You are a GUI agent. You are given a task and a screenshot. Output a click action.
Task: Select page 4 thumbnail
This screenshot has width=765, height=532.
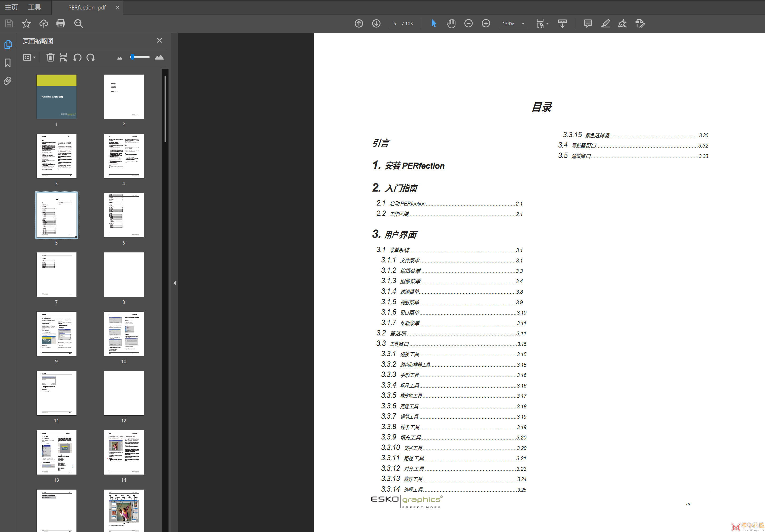(x=124, y=156)
